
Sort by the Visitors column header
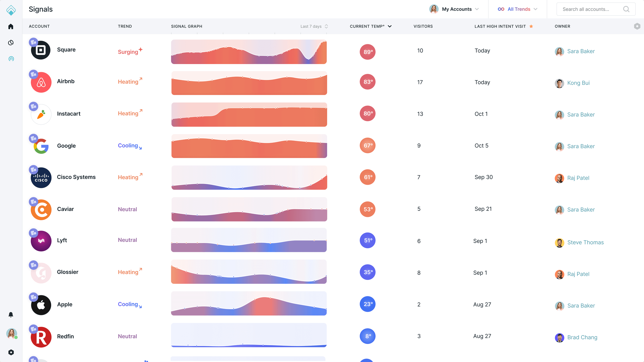tap(423, 26)
